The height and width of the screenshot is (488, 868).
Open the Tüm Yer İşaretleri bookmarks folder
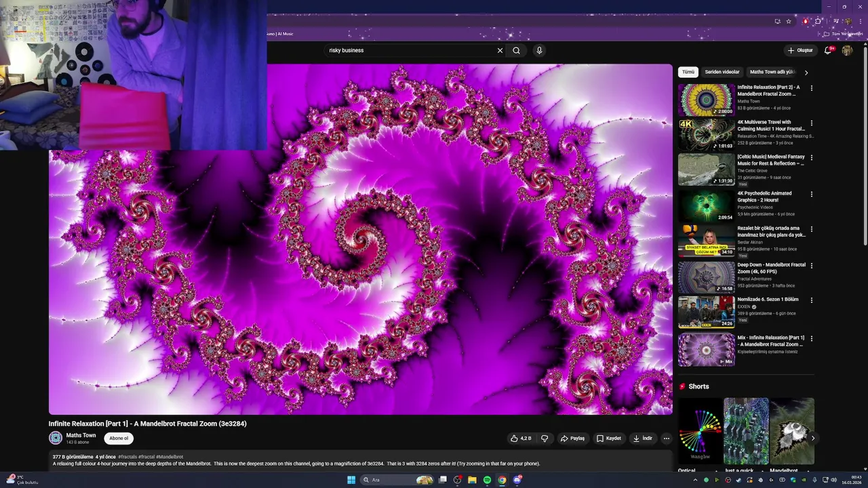(x=843, y=33)
